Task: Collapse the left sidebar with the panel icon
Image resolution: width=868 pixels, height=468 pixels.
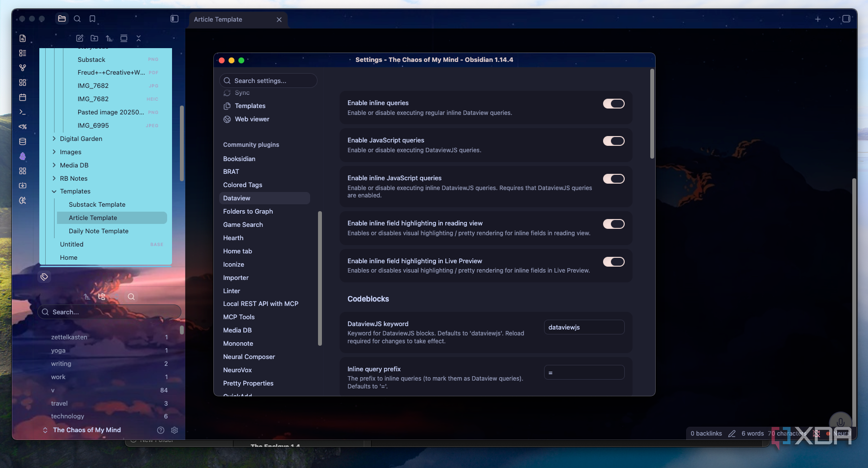Action: tap(174, 19)
